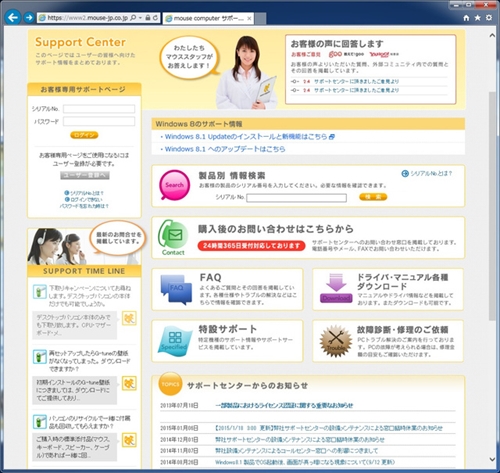Click the address bar refresh icon
The image size is (500, 473).
(155, 18)
